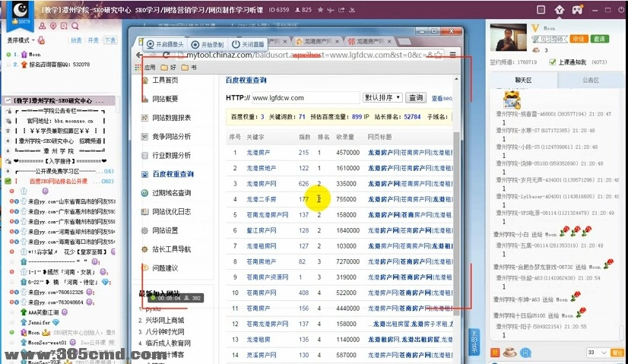Open the 兴华网上商城 site link
The image size is (628, 364).
[165, 321]
